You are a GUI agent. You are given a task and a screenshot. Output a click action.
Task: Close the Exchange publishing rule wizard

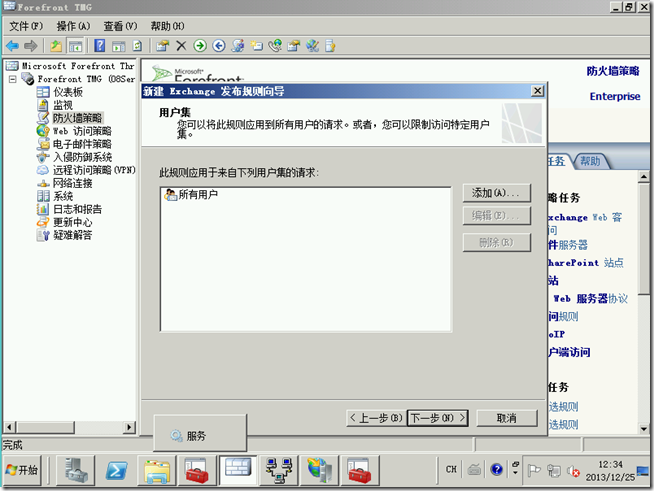pos(538,91)
